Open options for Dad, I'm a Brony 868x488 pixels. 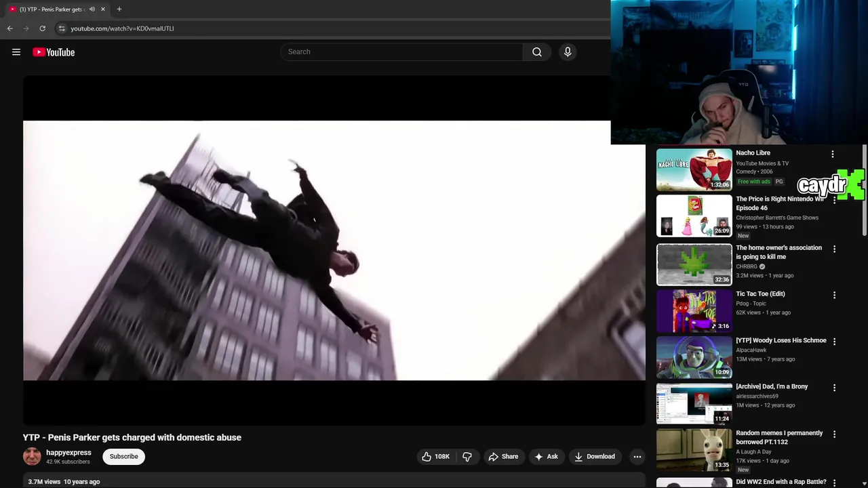(x=834, y=388)
